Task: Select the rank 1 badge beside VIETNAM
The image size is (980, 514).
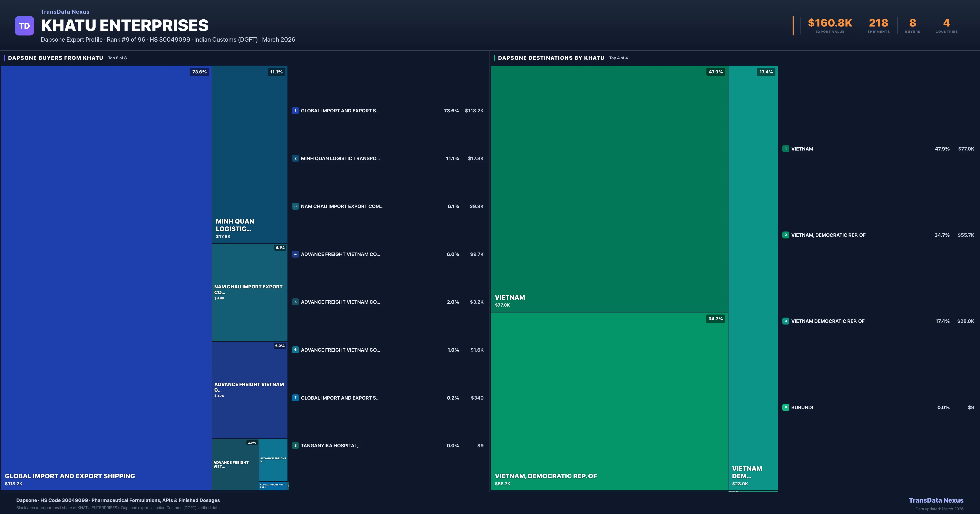Action: 786,149
